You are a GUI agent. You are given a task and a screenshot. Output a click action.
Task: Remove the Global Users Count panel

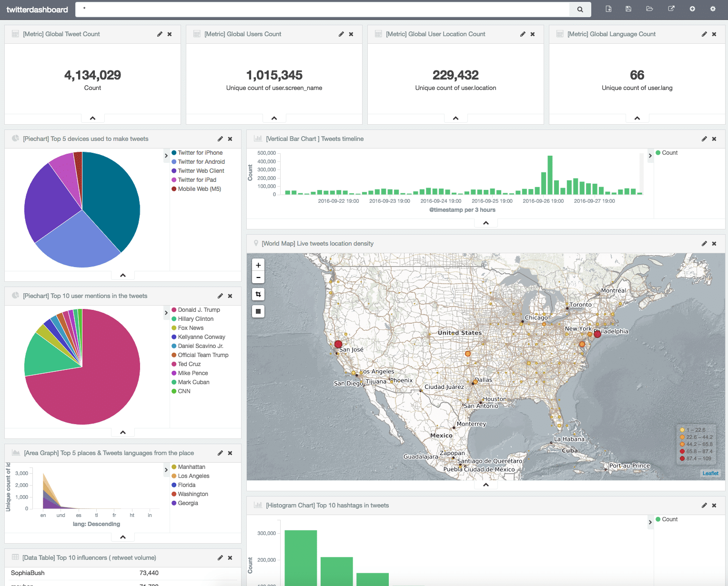pos(351,34)
